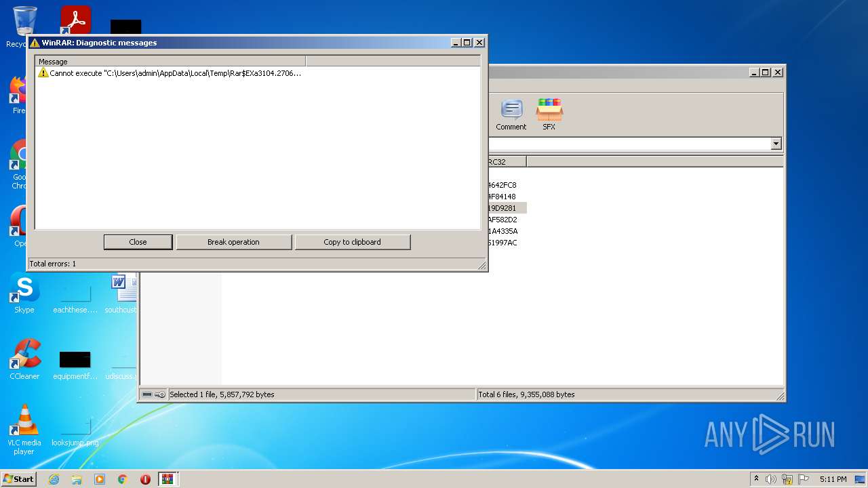Open Windows Explorer folder in taskbar
868x488 pixels.
tap(77, 479)
